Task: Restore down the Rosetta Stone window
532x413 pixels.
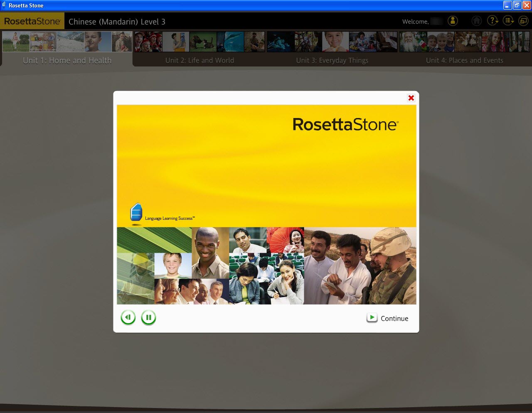Action: pyautogui.click(x=517, y=5)
